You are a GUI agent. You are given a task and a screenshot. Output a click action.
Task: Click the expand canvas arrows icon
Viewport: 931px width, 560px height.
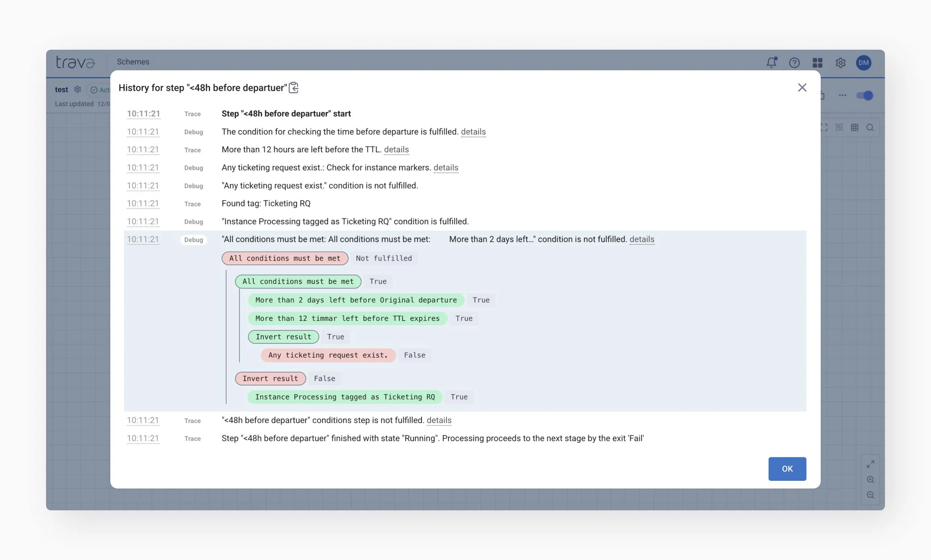click(870, 464)
